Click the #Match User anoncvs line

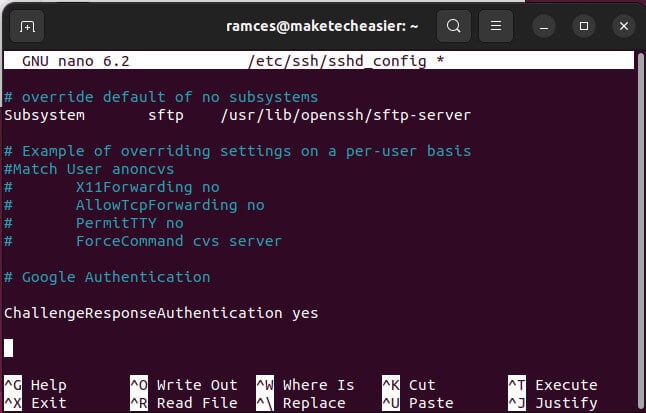click(x=89, y=169)
